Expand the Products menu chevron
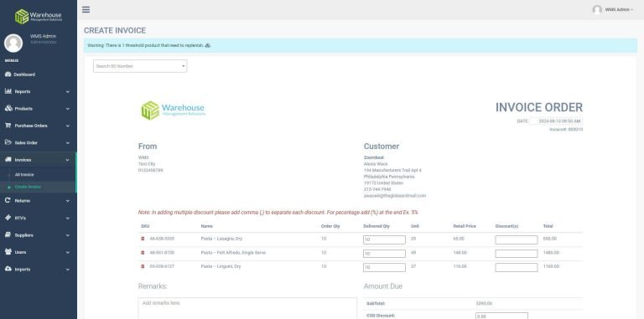The image size is (644, 319). 68,109
